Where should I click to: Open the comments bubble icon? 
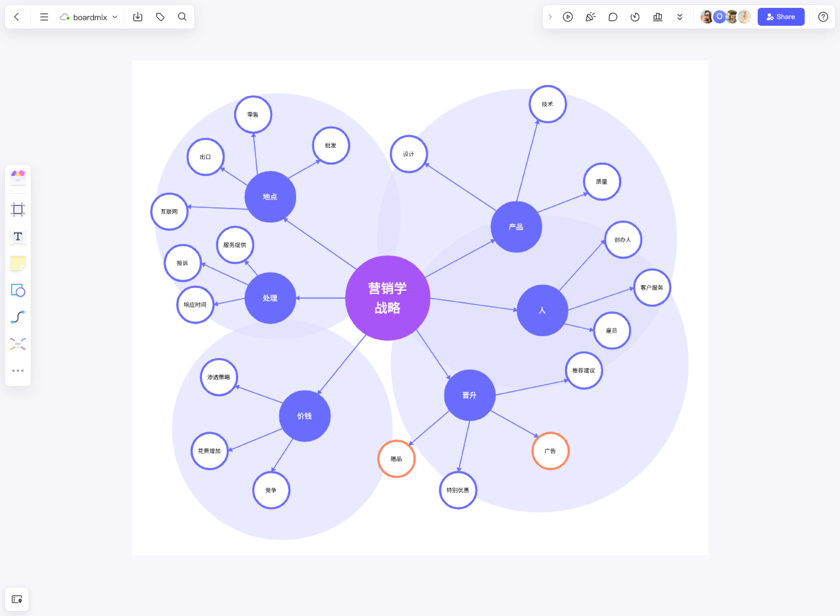click(x=613, y=17)
